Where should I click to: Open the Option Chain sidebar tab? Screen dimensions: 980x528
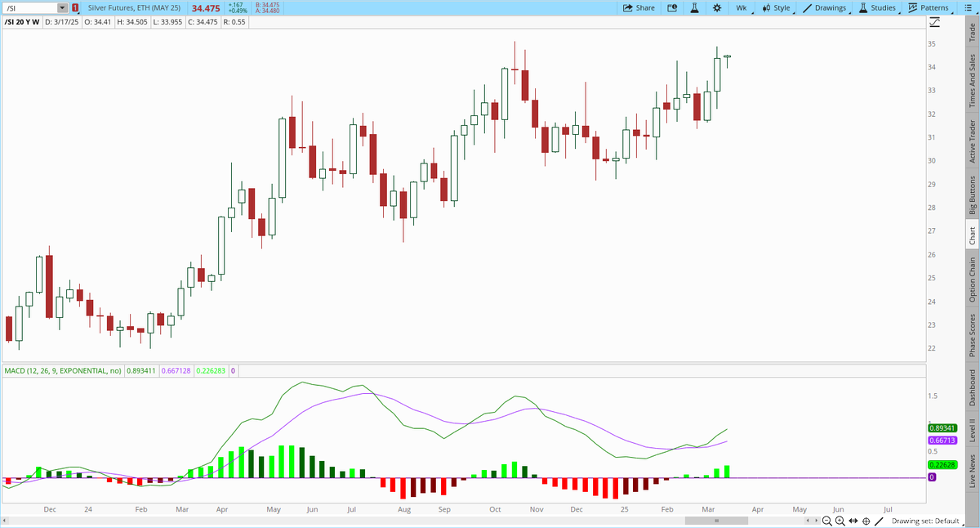coord(972,280)
